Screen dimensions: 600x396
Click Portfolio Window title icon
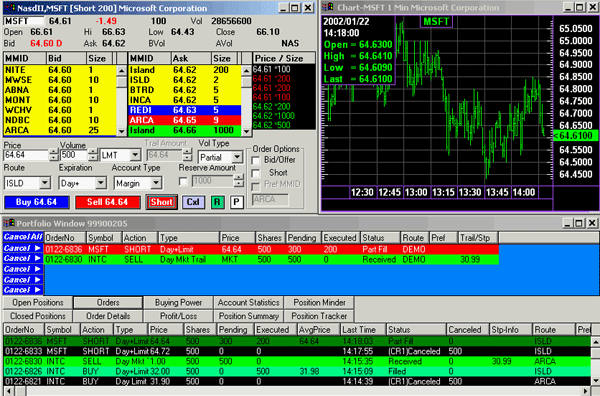(x=9, y=223)
